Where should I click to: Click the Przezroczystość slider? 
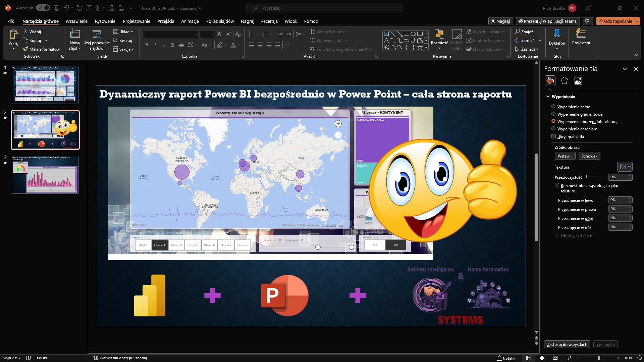click(596, 177)
